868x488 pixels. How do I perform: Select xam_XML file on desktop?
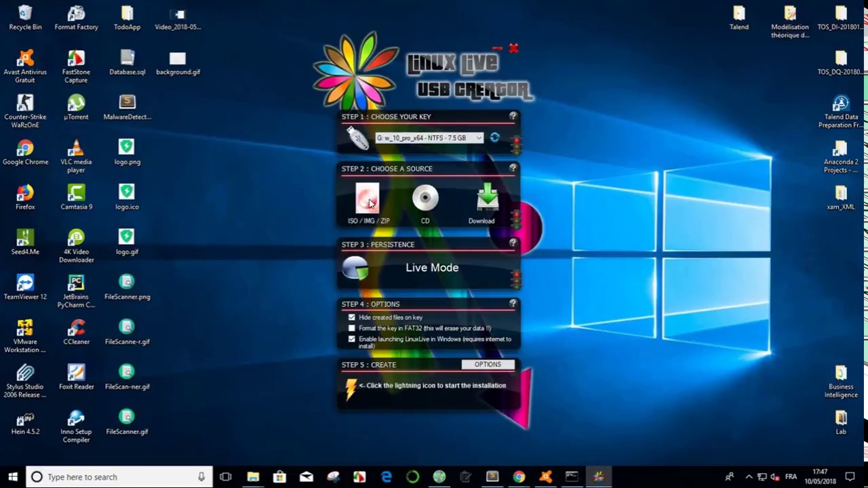coord(841,198)
